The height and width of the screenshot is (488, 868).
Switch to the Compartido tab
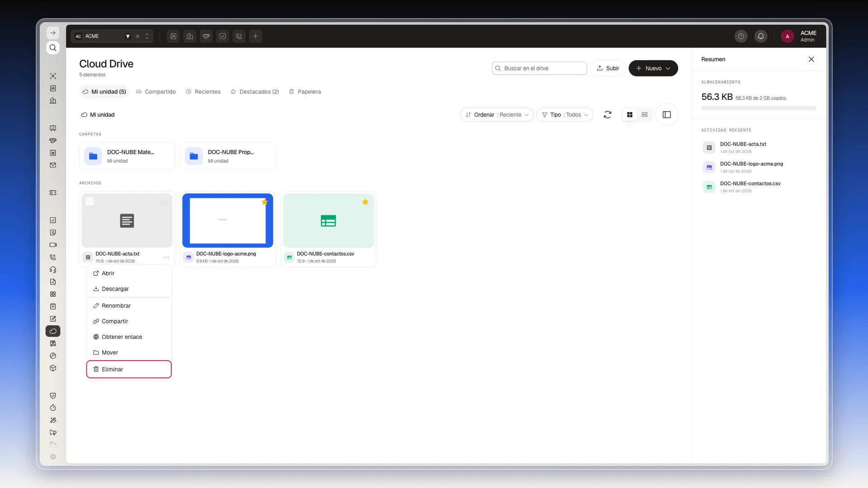pyautogui.click(x=156, y=92)
